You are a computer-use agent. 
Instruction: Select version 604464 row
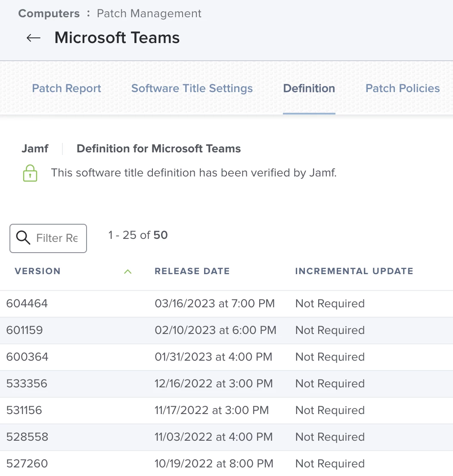[x=226, y=304]
